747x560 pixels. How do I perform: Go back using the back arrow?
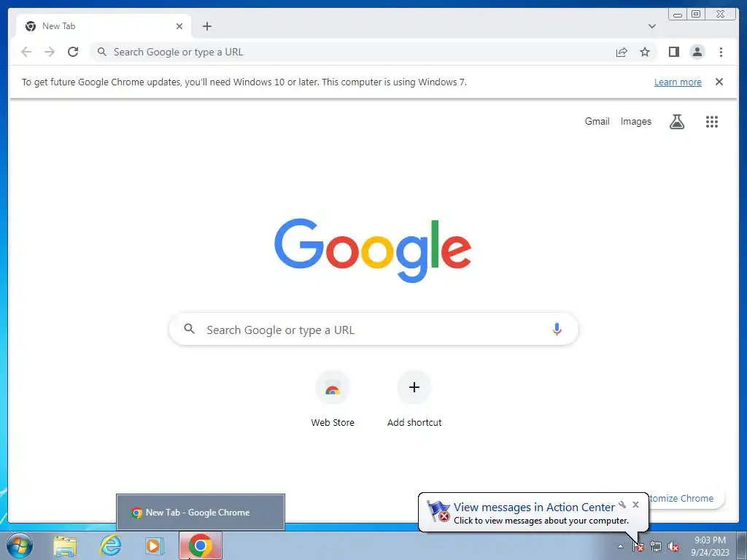coord(26,52)
